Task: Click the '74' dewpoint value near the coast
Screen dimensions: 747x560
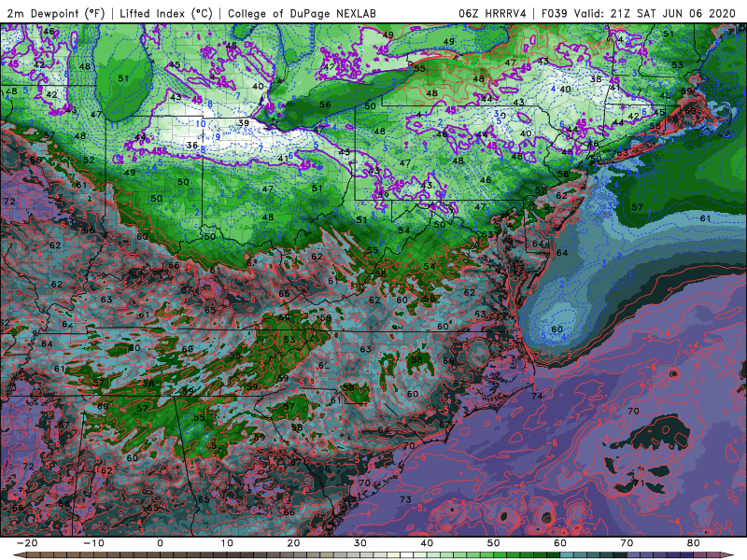Action: pos(537,395)
